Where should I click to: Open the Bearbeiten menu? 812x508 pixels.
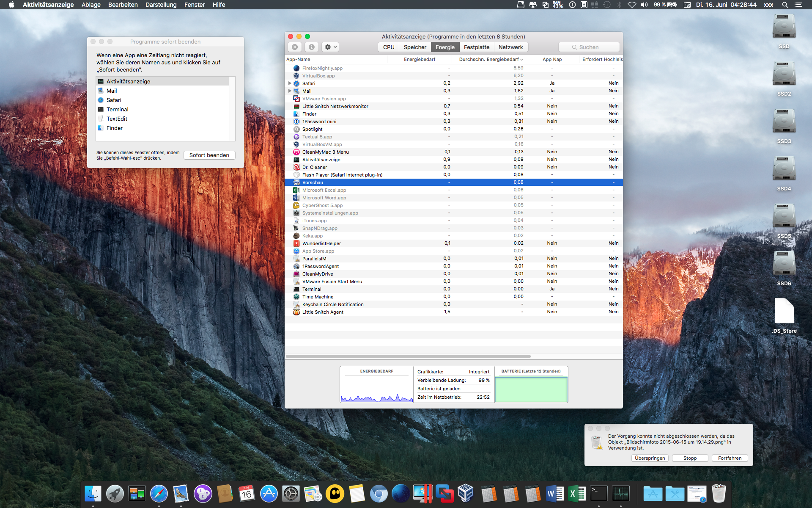coord(123,5)
